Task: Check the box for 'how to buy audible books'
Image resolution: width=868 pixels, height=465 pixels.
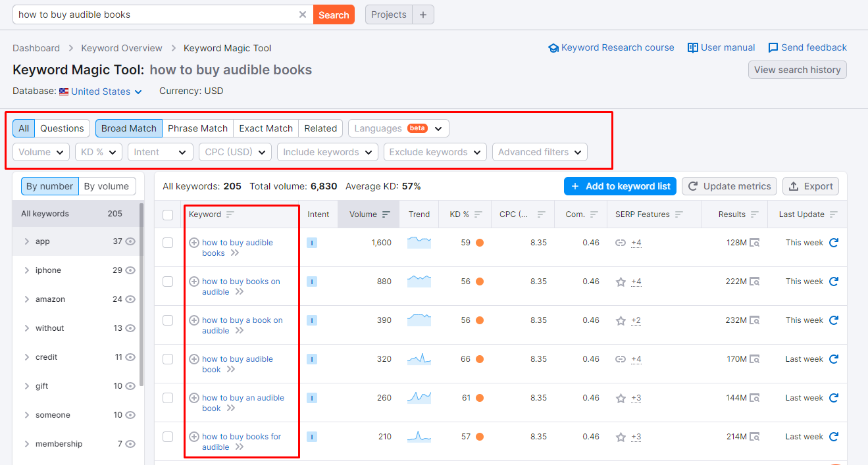Action: [168, 243]
